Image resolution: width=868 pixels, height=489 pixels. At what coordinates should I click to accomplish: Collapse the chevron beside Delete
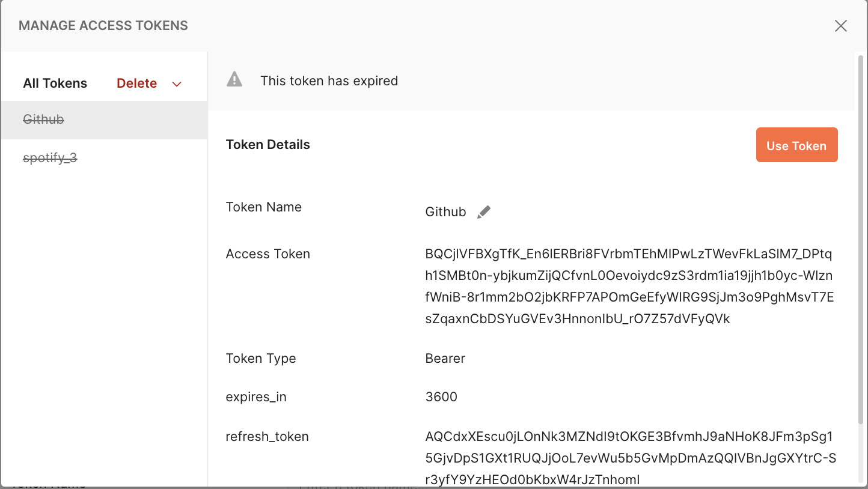point(176,84)
